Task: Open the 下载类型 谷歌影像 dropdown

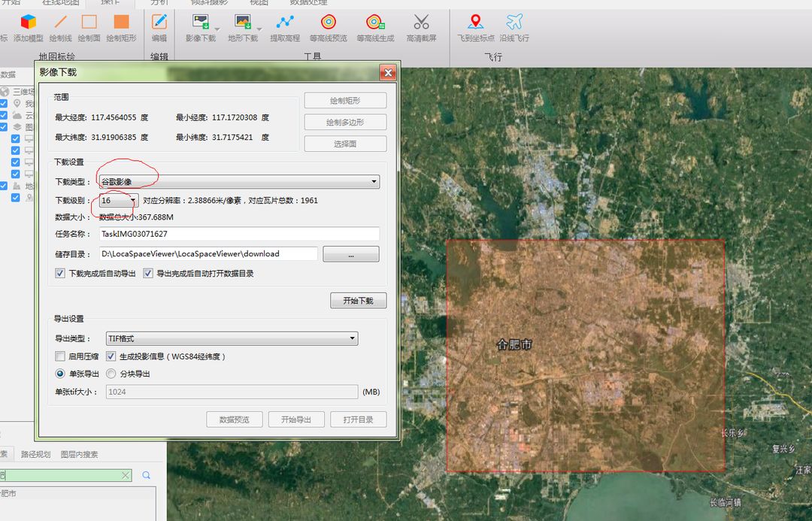Action: pyautogui.click(x=238, y=182)
